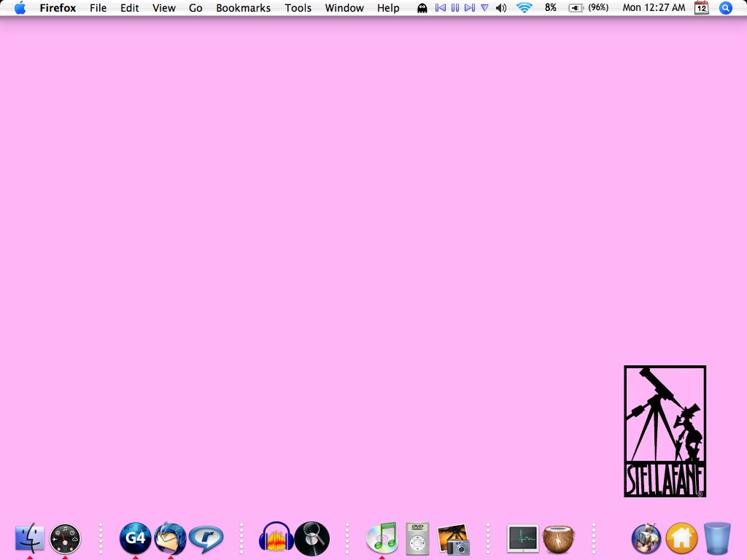Open the Edit menu
The image size is (747, 560).
tap(130, 8)
